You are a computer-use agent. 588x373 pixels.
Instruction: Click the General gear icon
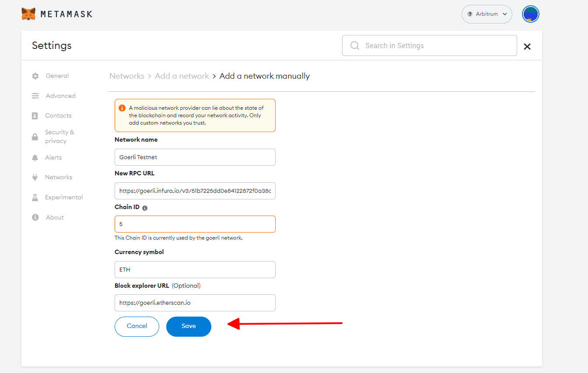click(x=35, y=76)
